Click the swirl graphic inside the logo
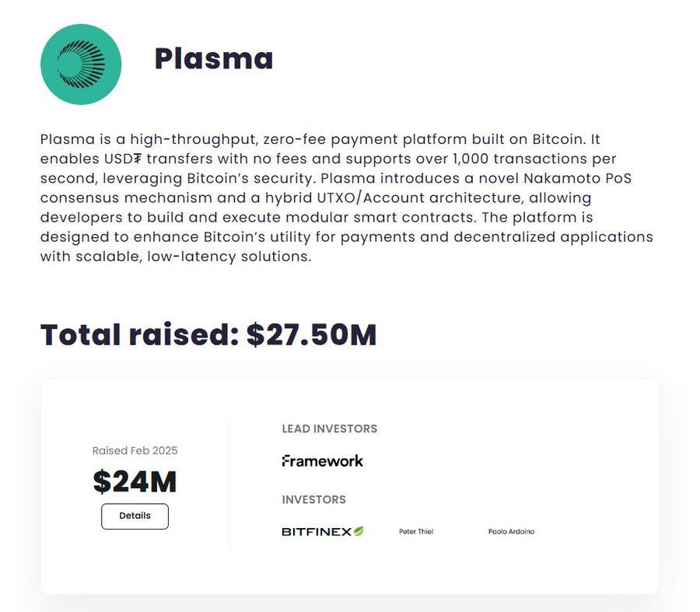This screenshot has width=700, height=612. click(81, 64)
